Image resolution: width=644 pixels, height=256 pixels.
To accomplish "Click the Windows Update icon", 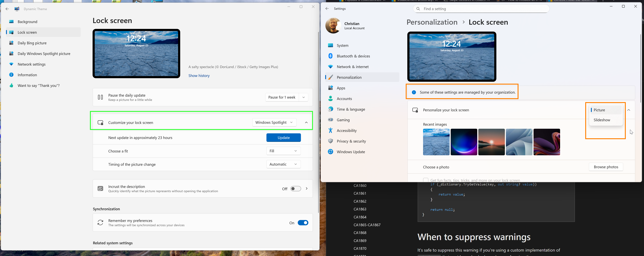I will [x=330, y=152].
